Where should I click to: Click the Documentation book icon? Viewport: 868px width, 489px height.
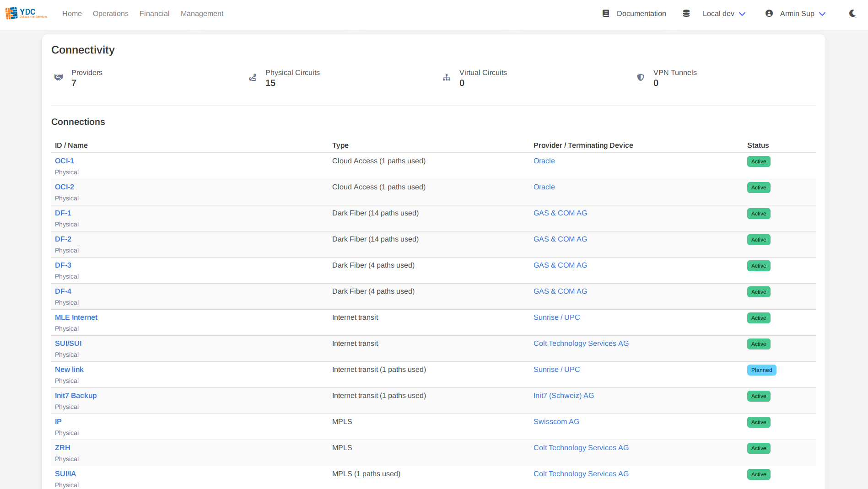606,14
